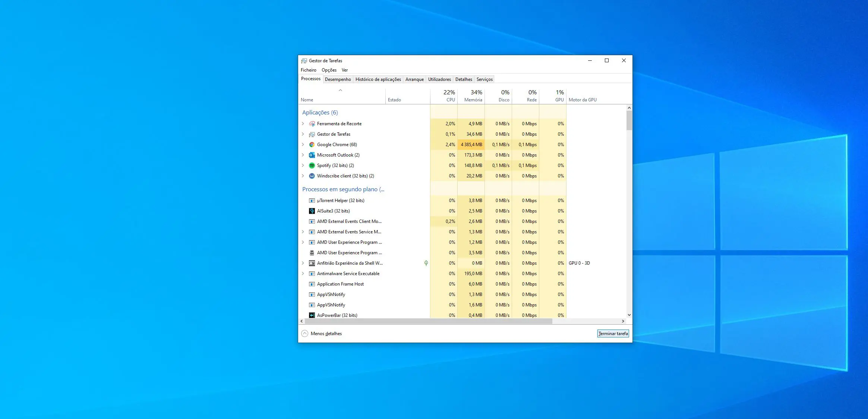
Task: Click the Spotify app icon
Action: coord(312,166)
